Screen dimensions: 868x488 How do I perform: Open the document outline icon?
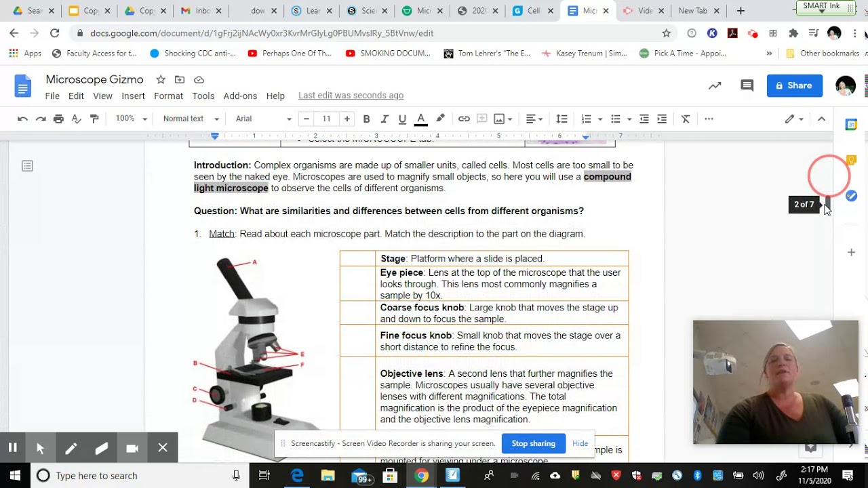tap(27, 166)
